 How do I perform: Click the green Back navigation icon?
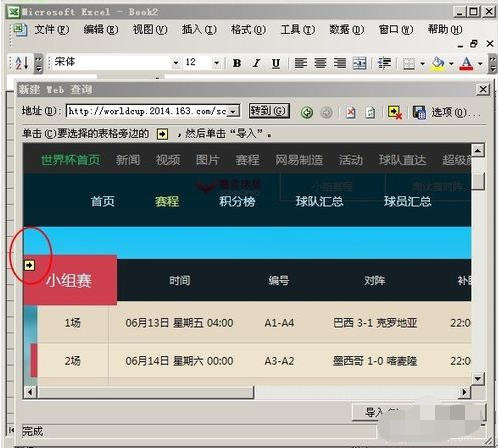(x=307, y=112)
